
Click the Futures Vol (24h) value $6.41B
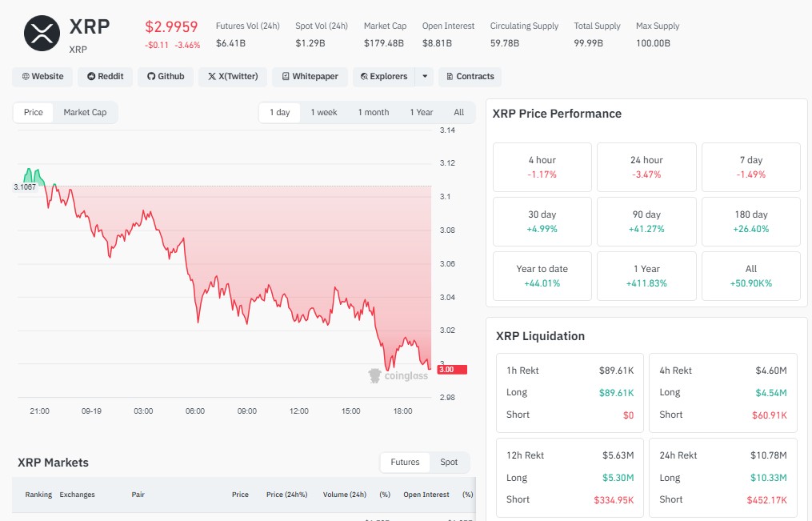click(x=230, y=43)
